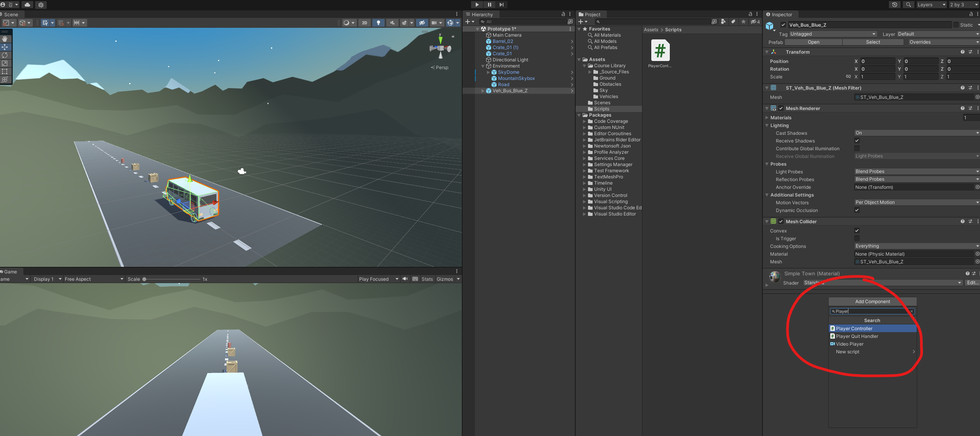Expand Veh_Bus_Blue_Z in Hierarchy
Viewport: 980px width, 436px height.
point(483,91)
